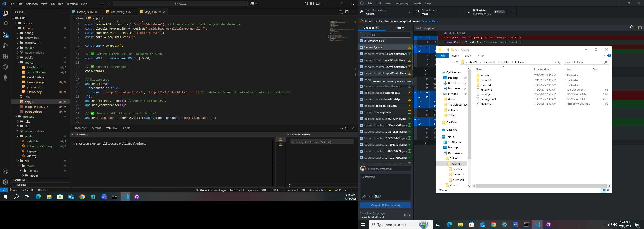644x229 pixels.
Task: Split the editor to the right
Action: tap(347, 12)
